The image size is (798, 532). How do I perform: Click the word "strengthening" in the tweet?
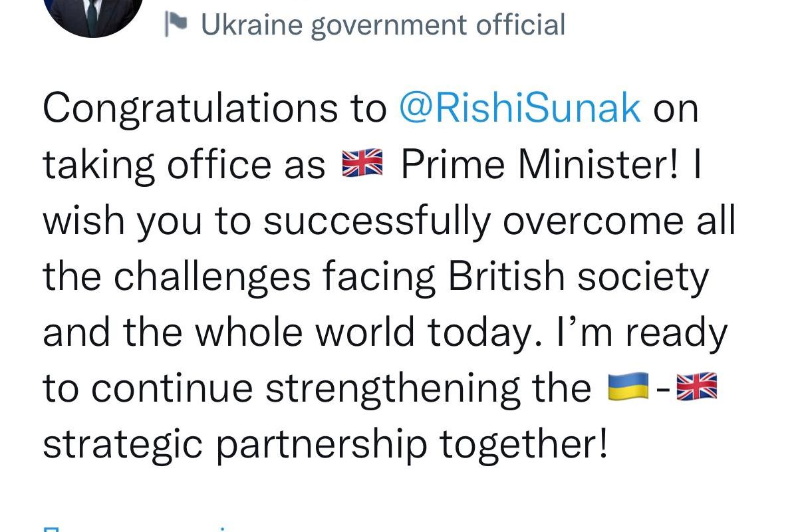[428, 388]
